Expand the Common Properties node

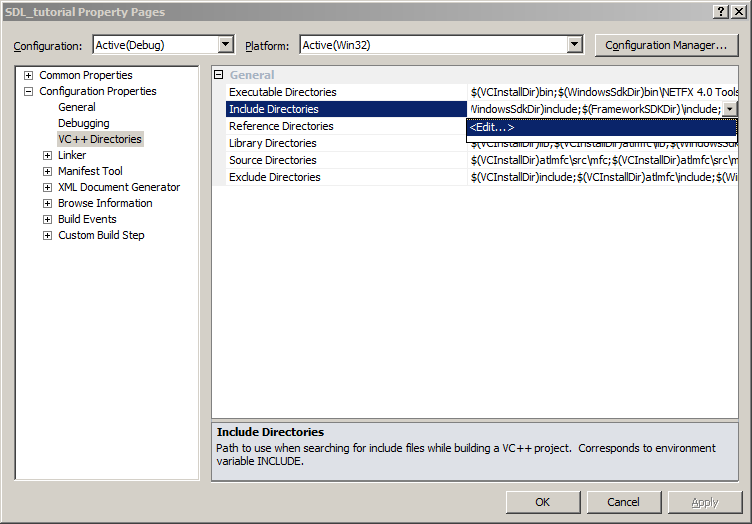pos(29,75)
